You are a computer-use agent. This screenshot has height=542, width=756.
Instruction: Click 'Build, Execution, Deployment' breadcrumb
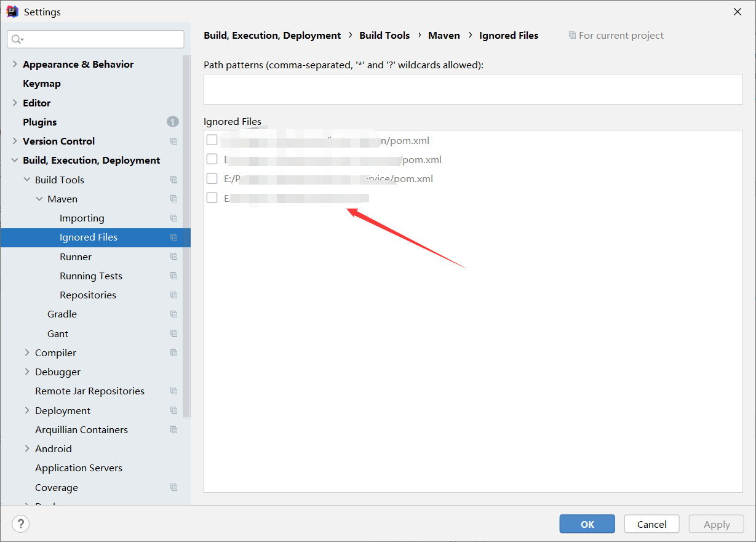[273, 36]
